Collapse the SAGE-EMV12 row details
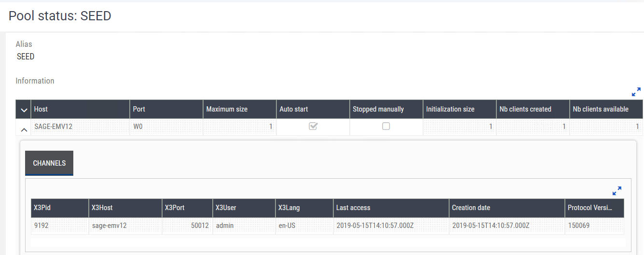Viewport: 644px width, 255px height. [24, 130]
